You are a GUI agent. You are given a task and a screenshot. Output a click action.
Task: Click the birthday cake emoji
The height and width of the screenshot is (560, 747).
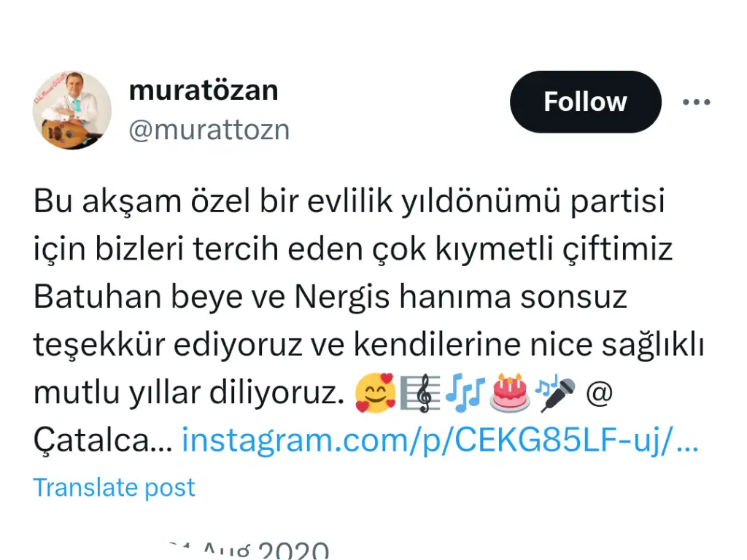510,393
